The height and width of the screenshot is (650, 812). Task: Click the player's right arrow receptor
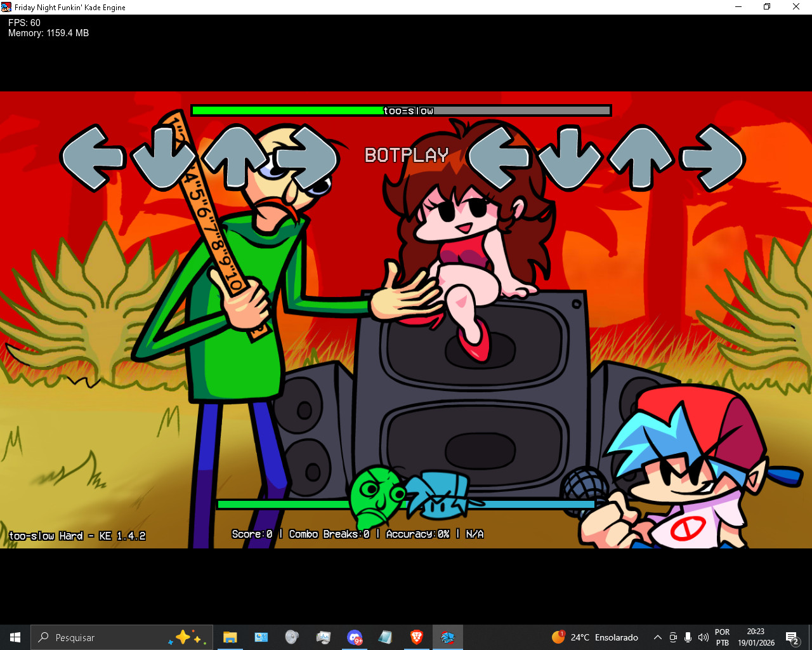click(x=712, y=158)
